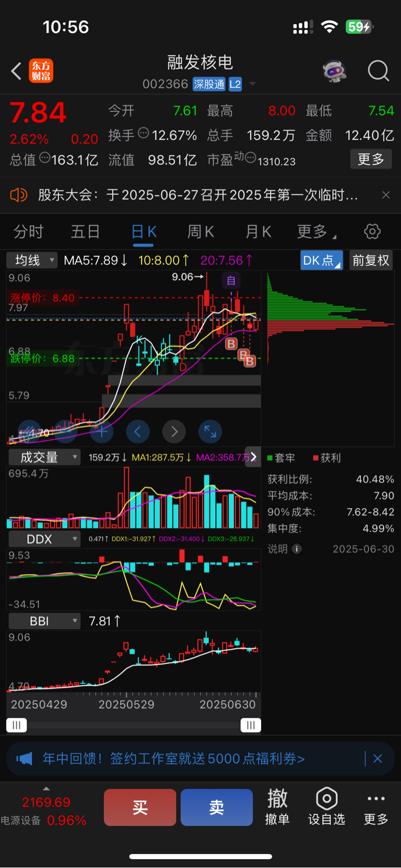Tap the 2025-06-30 date text
Image resolution: width=401 pixels, height=868 pixels.
[363, 549]
